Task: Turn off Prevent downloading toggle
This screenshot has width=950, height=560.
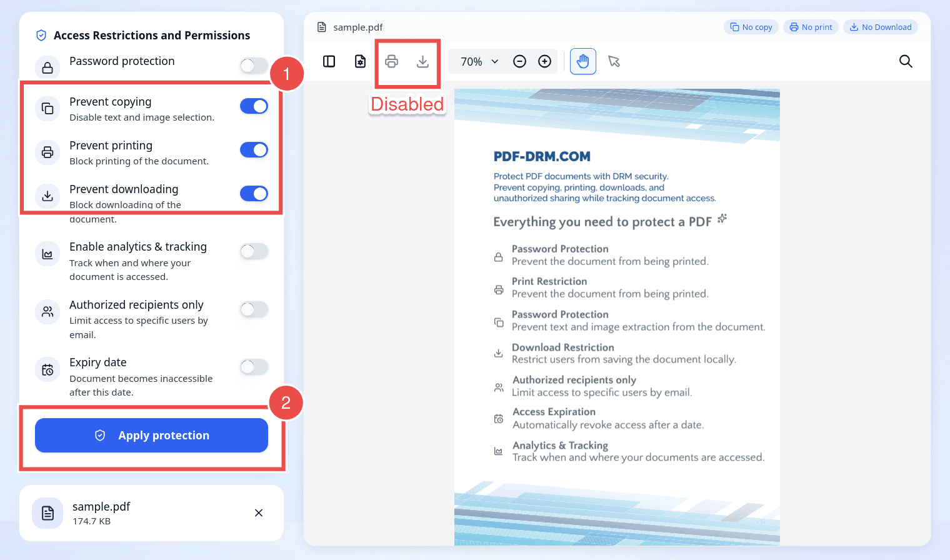Action: coord(254,194)
